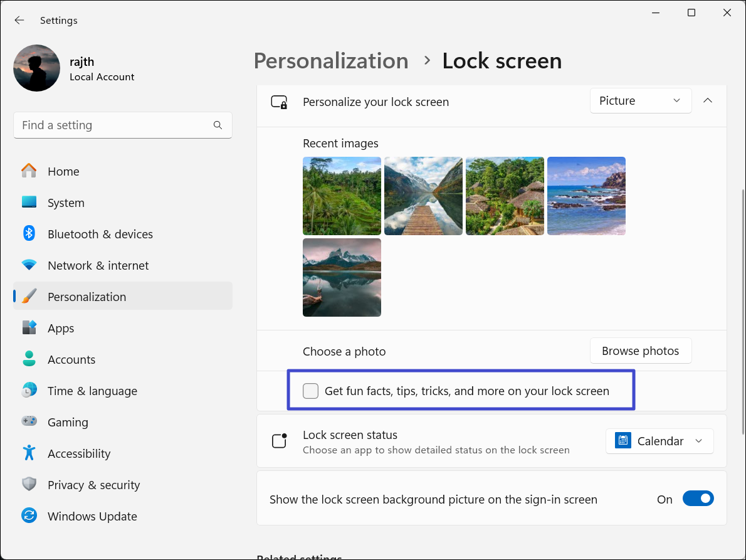This screenshot has width=746, height=560.
Task: Click the Privacy & security shield icon
Action: click(29, 485)
